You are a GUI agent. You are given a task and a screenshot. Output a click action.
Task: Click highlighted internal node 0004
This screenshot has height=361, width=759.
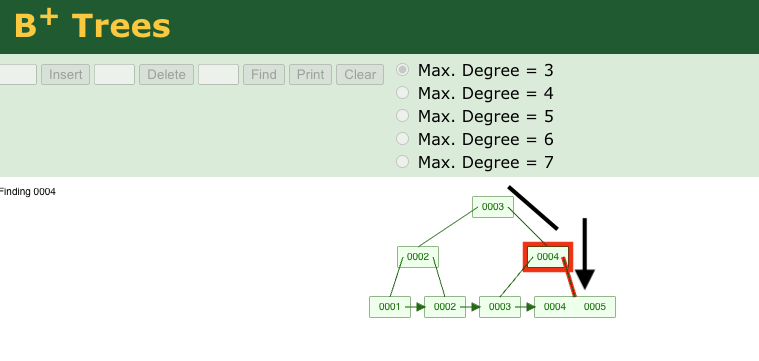click(548, 257)
